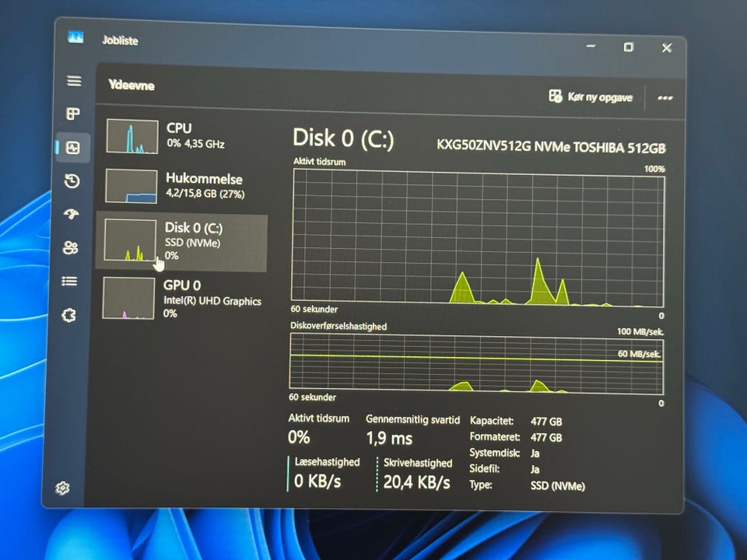Click the Gennemsnitlig svartid label
This screenshot has height=560, width=747.
(412, 419)
